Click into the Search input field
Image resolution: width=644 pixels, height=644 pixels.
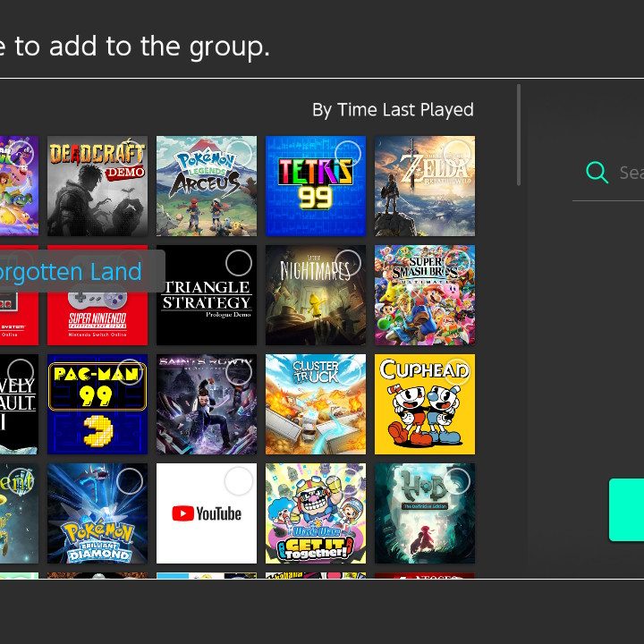click(608, 173)
